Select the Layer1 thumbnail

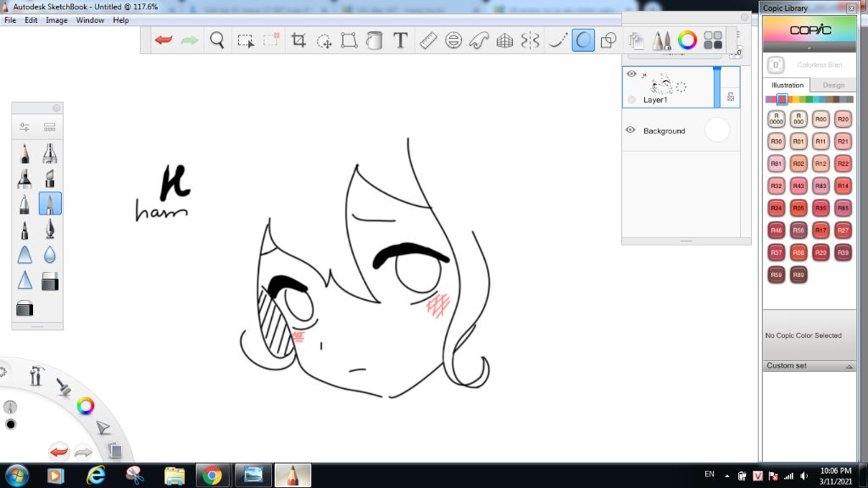coord(666,84)
